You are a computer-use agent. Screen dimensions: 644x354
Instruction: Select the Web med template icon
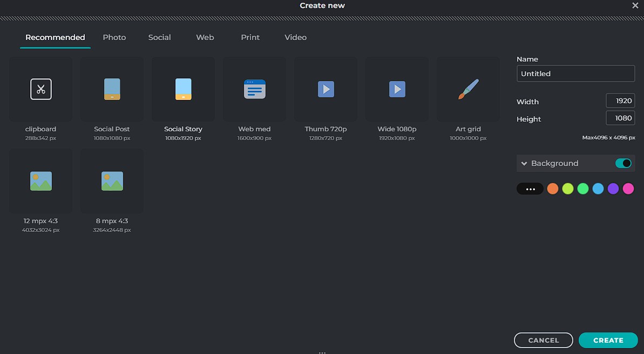(254, 89)
